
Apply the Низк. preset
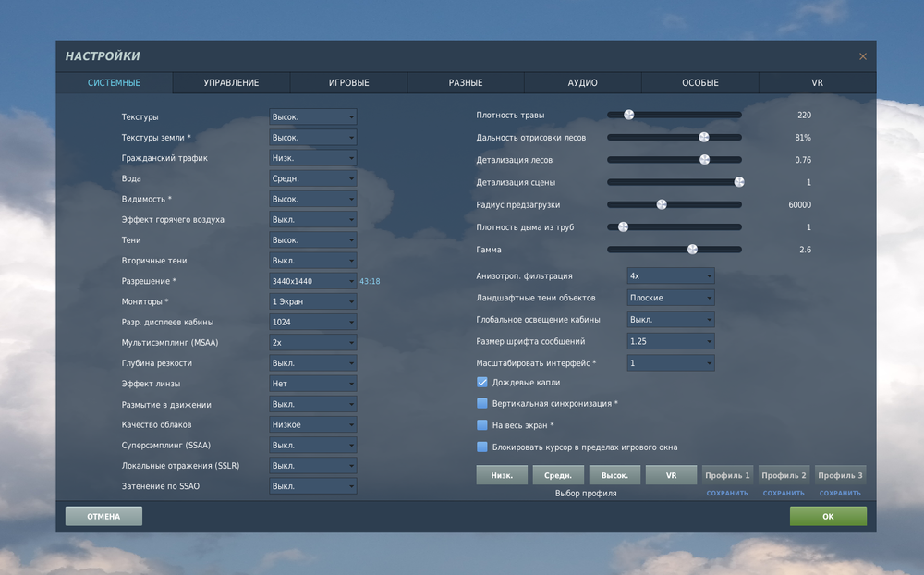coord(502,475)
